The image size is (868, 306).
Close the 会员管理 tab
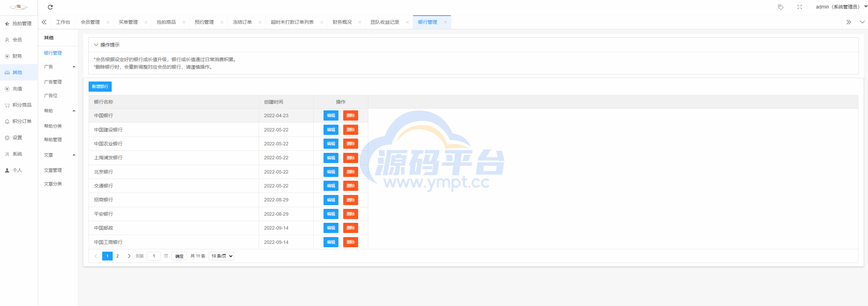tap(108, 22)
